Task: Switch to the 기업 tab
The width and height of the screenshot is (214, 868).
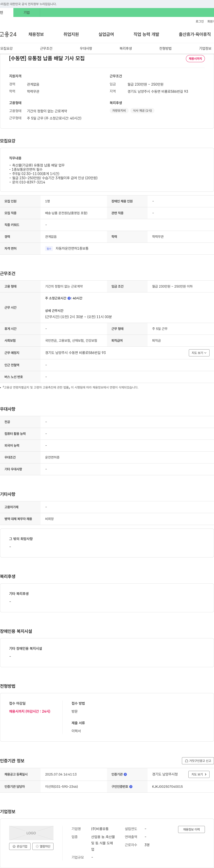Action: (27, 12)
